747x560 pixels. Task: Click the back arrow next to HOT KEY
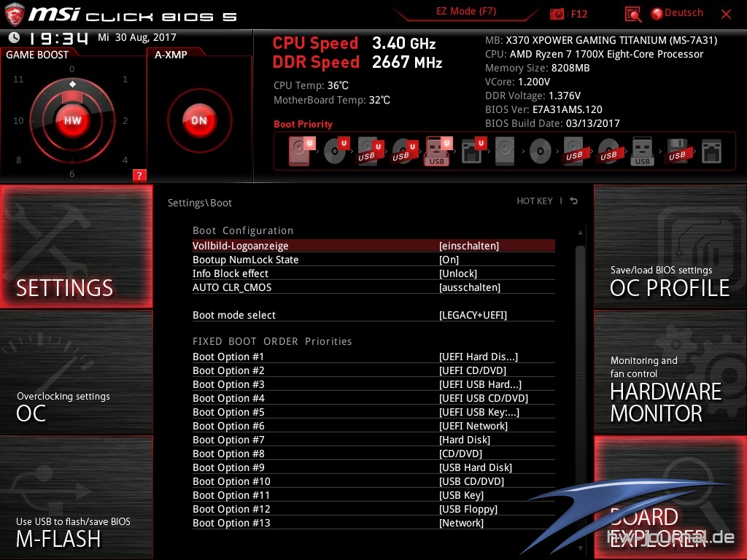(x=574, y=201)
